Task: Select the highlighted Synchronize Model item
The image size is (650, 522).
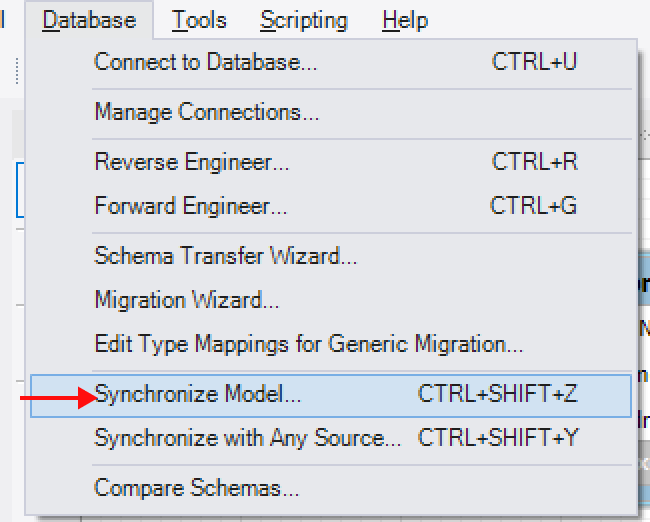Action: tap(331, 395)
